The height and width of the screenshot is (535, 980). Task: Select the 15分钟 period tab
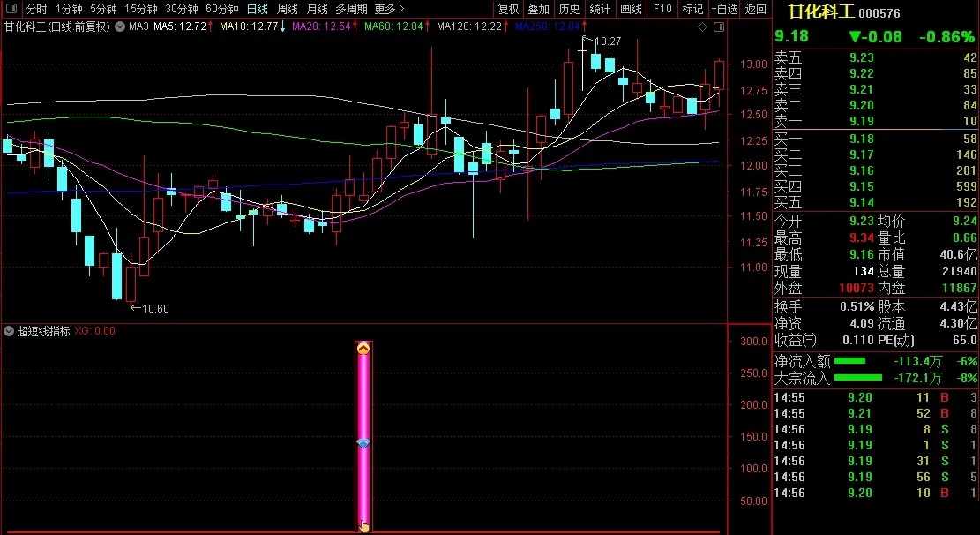(x=140, y=9)
